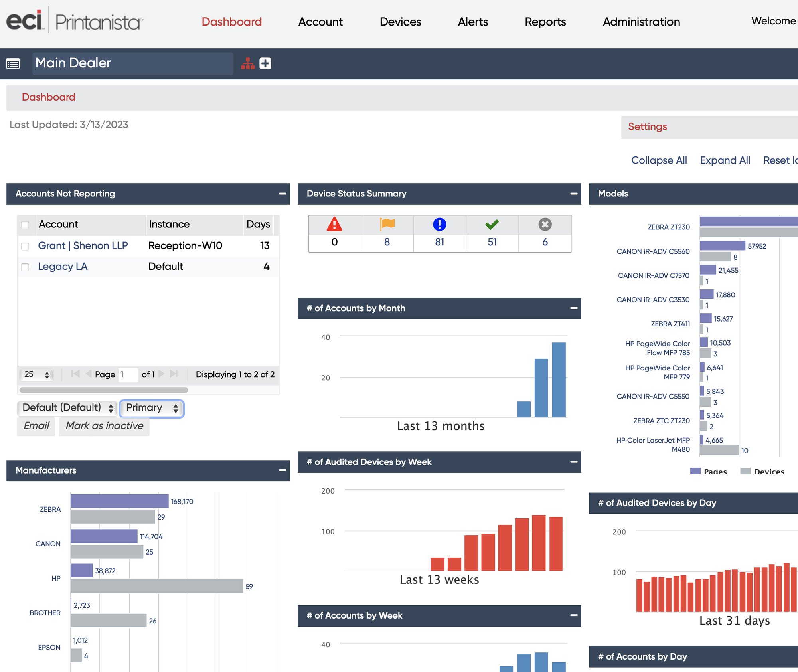Go to next page in Accounts grid
Screen dimensions: 798x672
(x=162, y=374)
